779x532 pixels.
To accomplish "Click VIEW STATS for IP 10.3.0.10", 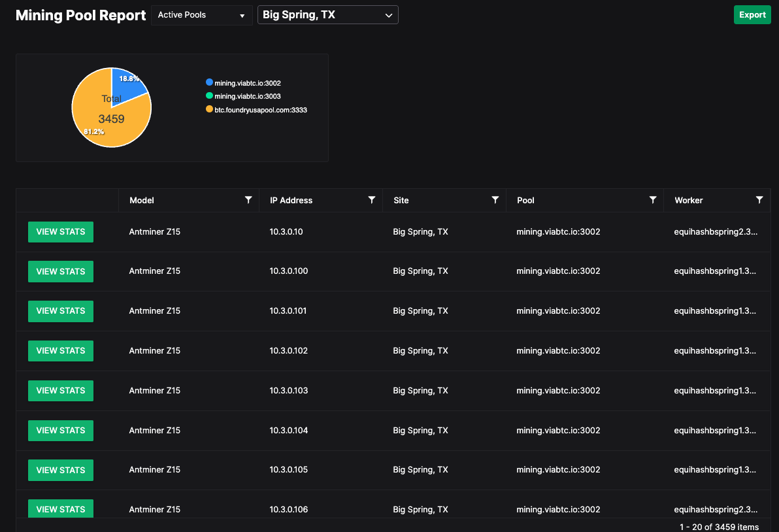I will pos(61,232).
